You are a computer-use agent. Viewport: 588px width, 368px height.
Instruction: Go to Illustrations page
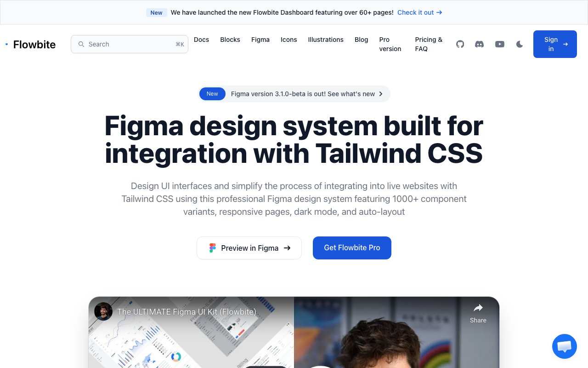(x=326, y=40)
